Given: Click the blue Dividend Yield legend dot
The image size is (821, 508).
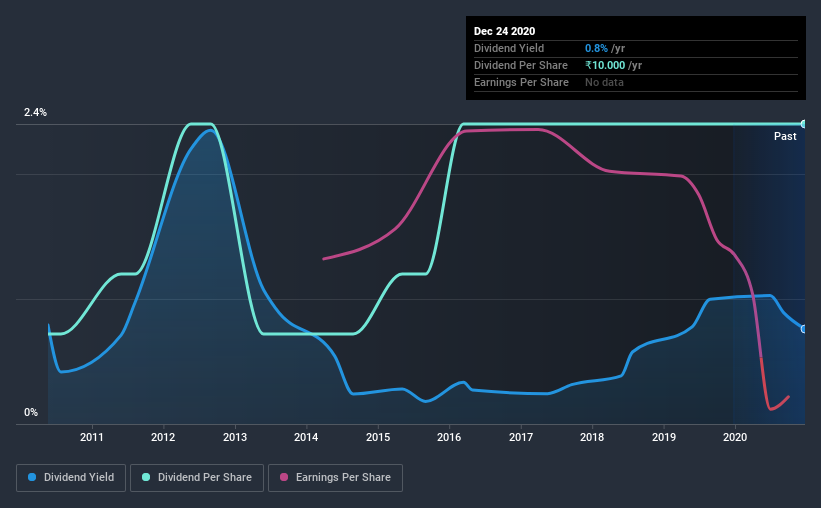Looking at the screenshot, I should pos(32,477).
